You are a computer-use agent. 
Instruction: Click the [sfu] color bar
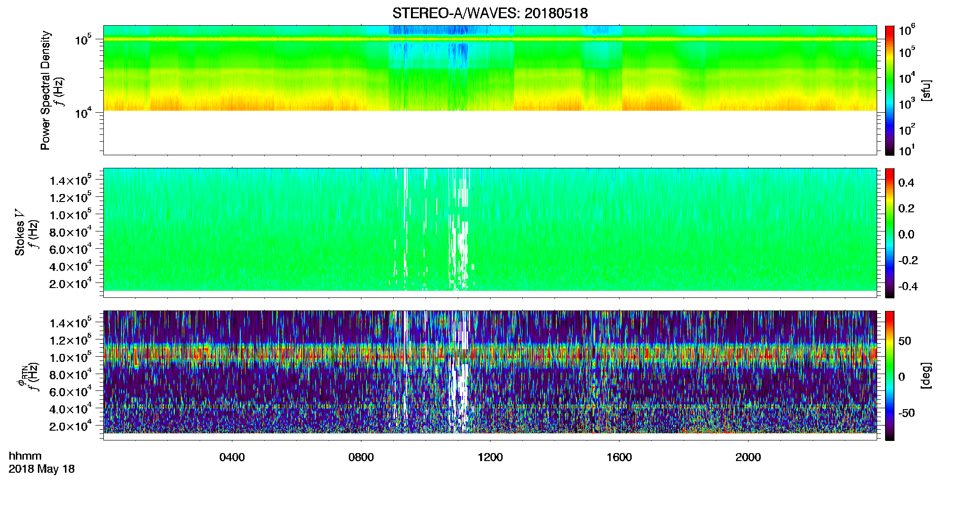point(890,90)
